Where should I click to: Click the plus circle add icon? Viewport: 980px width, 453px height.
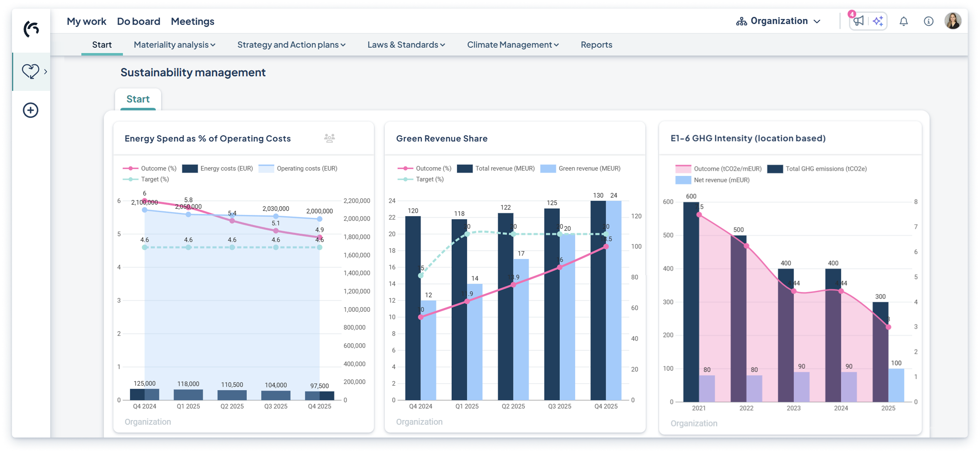tap(30, 110)
